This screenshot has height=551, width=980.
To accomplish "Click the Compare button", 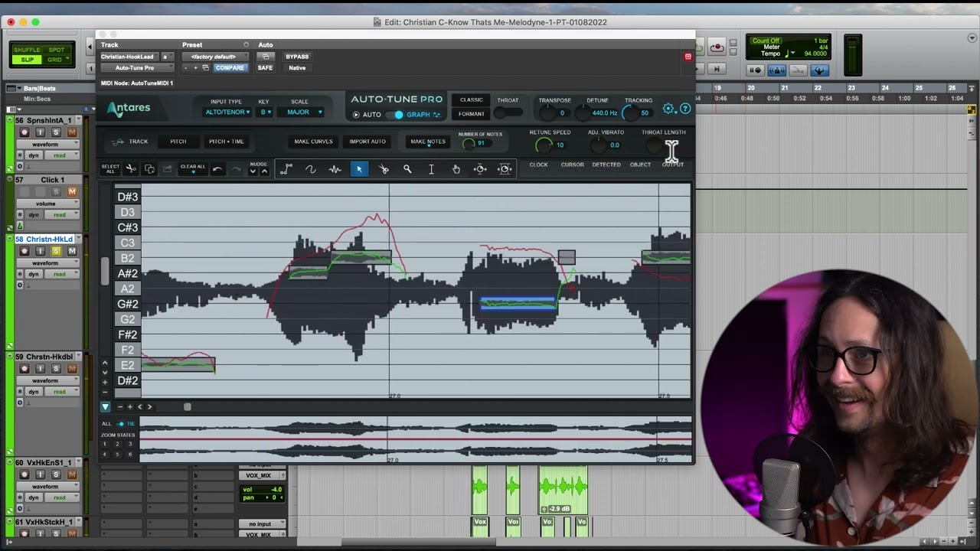I will tap(230, 68).
